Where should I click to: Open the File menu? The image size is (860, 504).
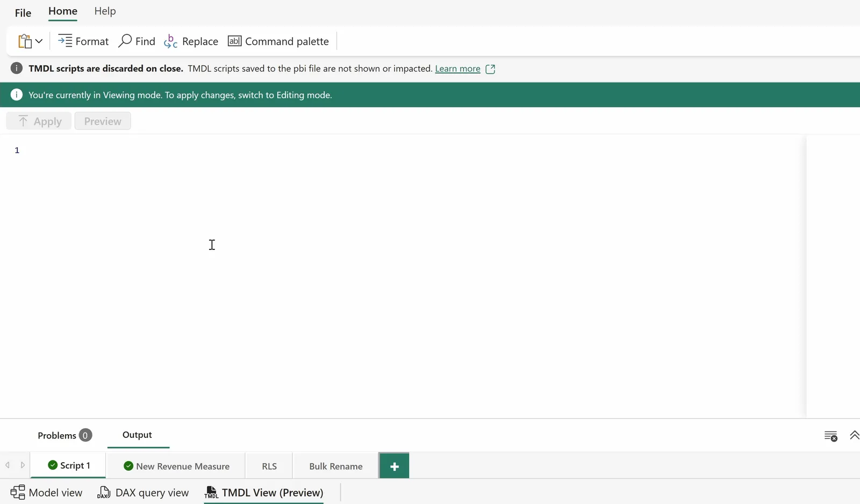coord(23,12)
